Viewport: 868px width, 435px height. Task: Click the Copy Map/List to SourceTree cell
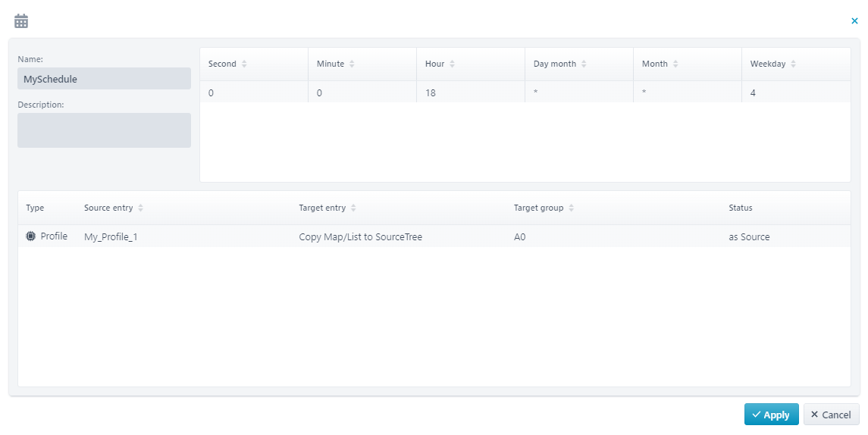click(x=361, y=237)
